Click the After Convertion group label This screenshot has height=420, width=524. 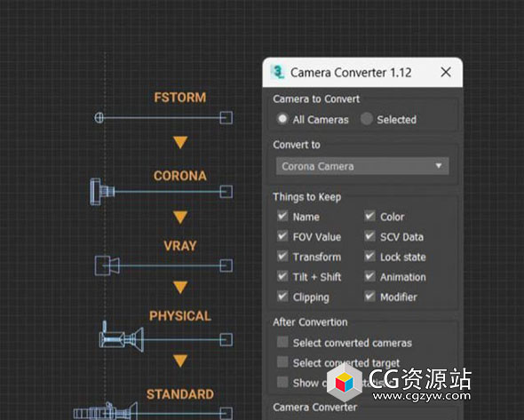point(310,322)
